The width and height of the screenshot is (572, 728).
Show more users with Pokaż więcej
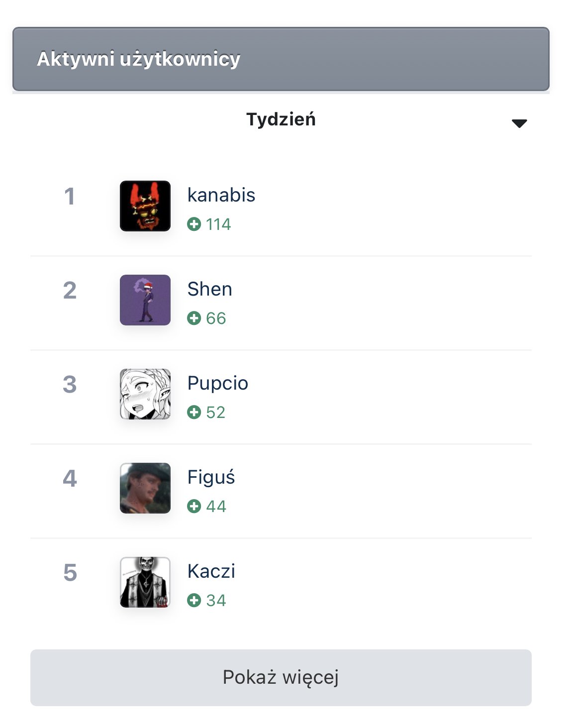(281, 677)
